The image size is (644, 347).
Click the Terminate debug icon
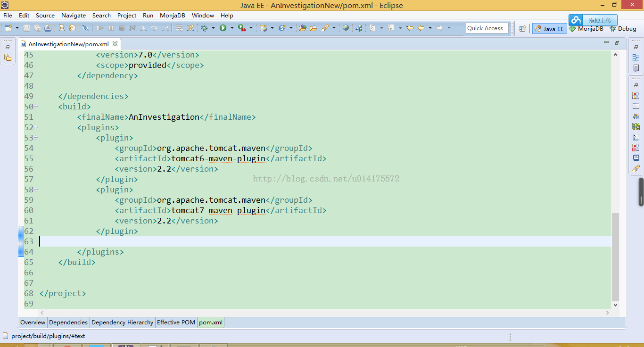pyautogui.click(x=122, y=28)
